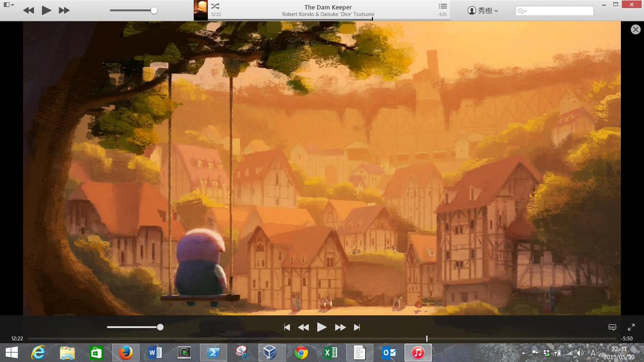644x362 pixels.
Task: Play the video from overlay controls
Action: [321, 327]
